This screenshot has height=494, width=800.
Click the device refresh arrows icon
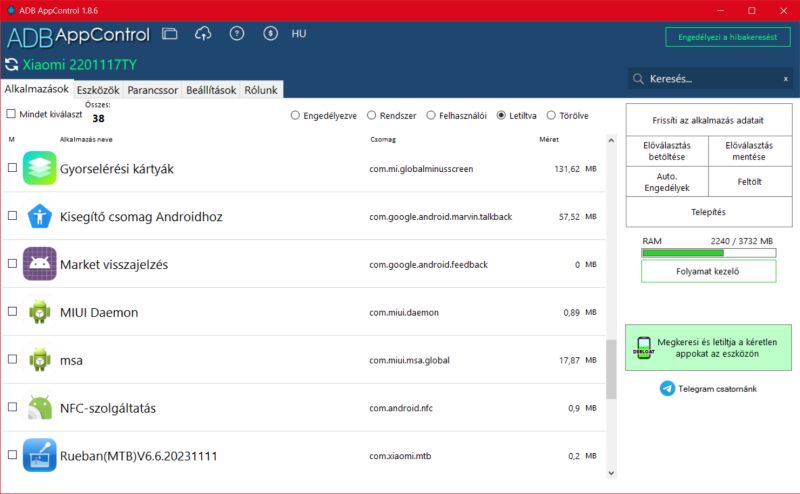11,65
